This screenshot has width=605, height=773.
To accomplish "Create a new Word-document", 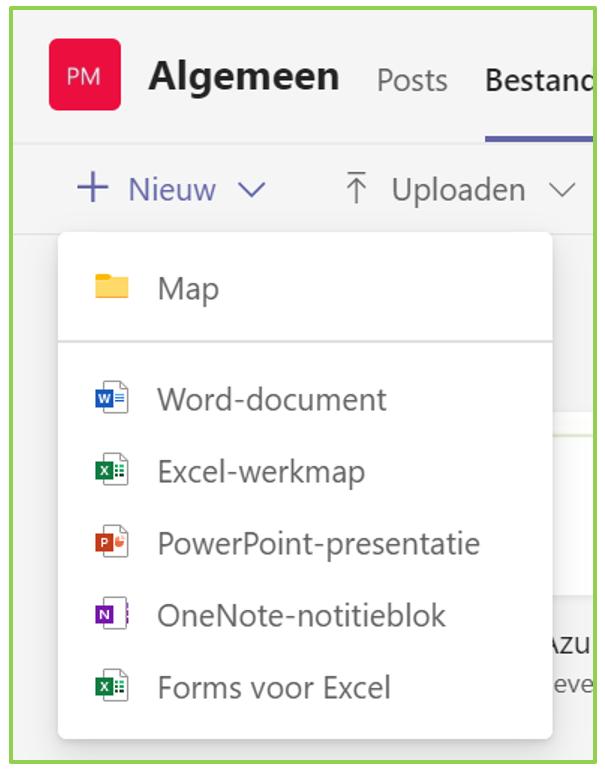I will (305, 398).
